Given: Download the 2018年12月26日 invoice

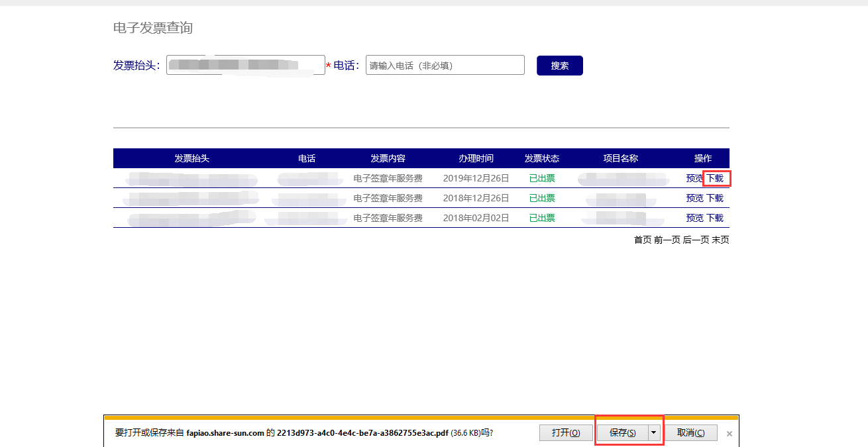Looking at the screenshot, I should point(716,198).
